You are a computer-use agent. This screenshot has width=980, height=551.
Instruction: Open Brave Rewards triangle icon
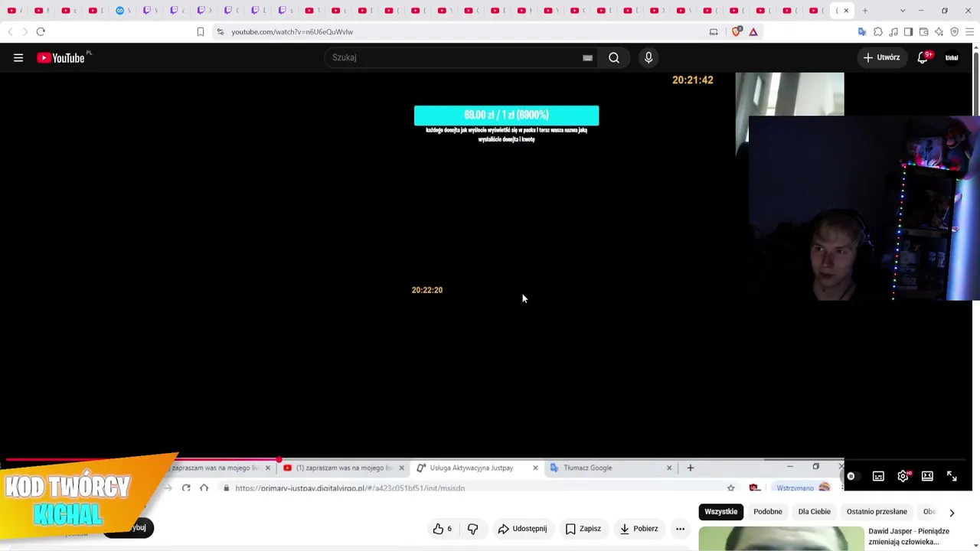click(753, 32)
